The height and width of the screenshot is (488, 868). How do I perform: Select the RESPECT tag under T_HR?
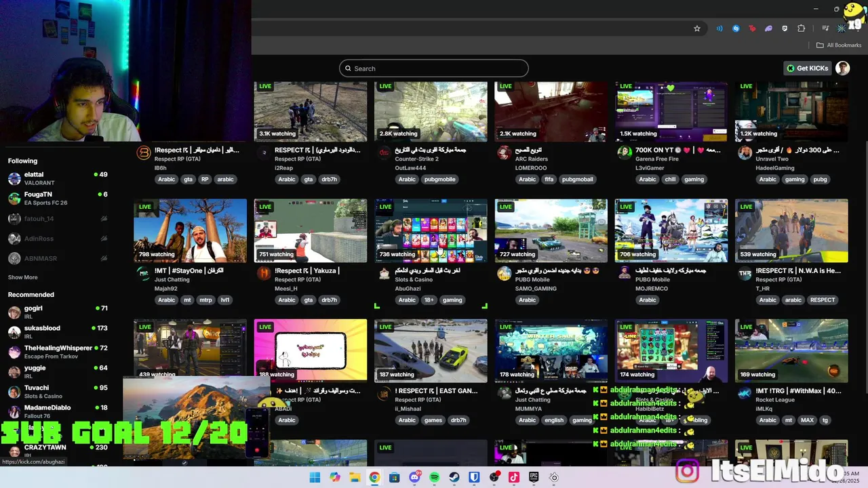823,300
